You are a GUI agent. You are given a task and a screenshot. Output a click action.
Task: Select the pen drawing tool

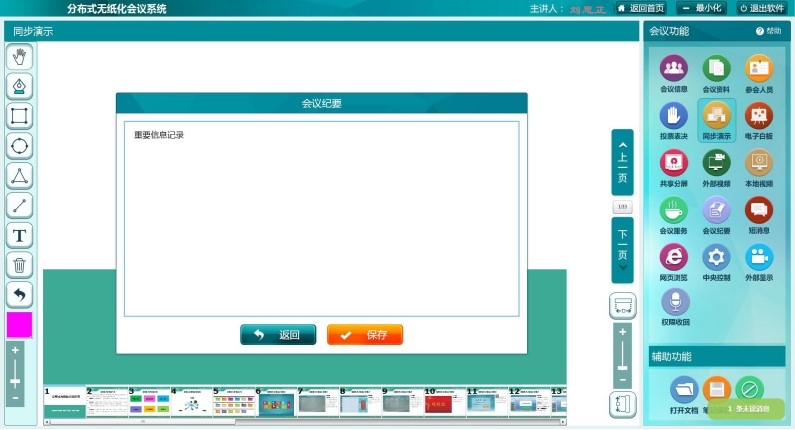[19, 86]
